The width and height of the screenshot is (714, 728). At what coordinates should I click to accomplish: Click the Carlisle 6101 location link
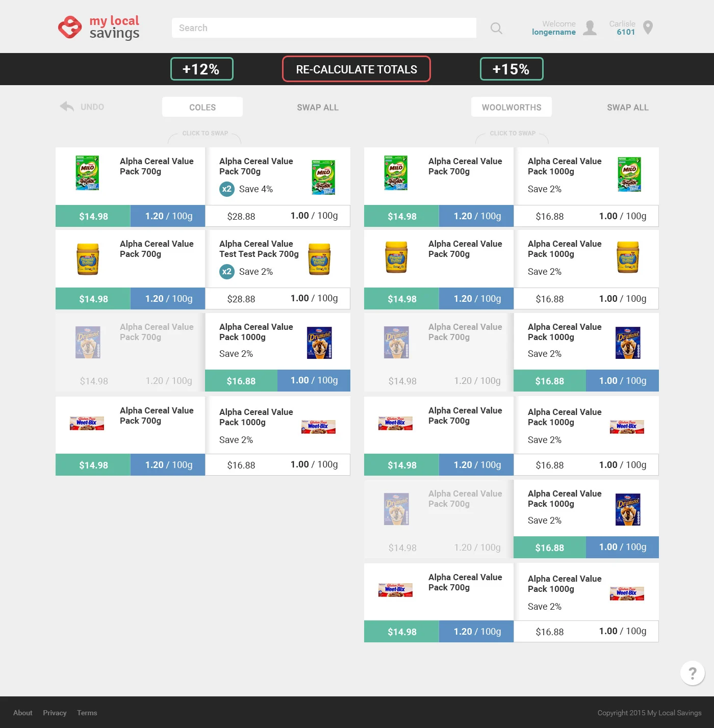pos(622,28)
